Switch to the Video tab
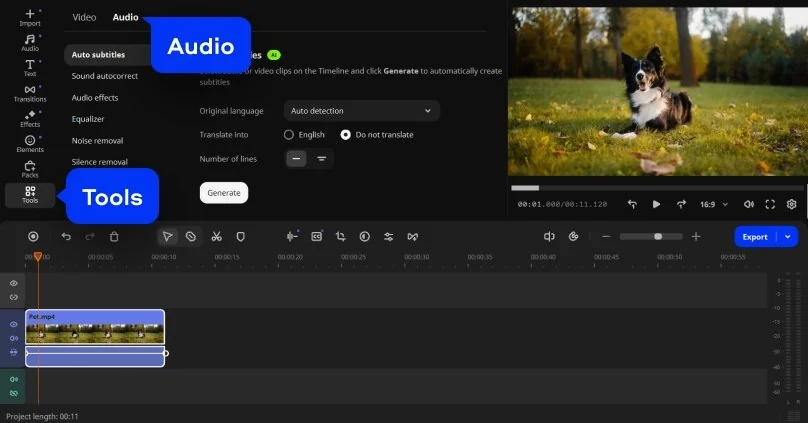 [84, 17]
